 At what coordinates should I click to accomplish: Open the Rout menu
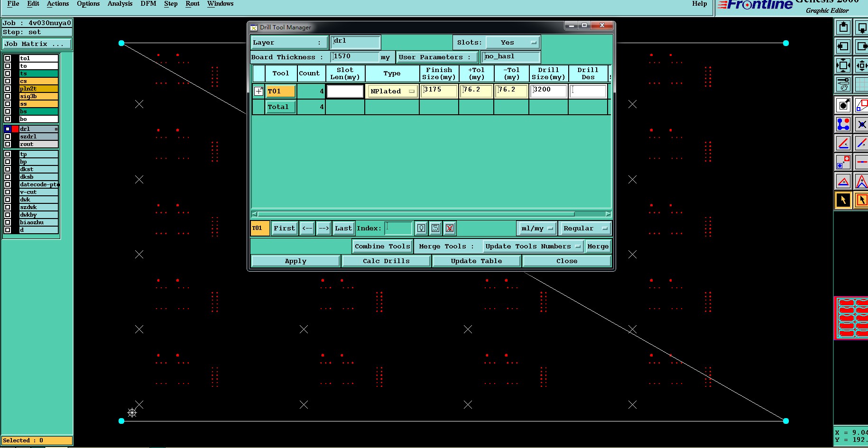(193, 4)
